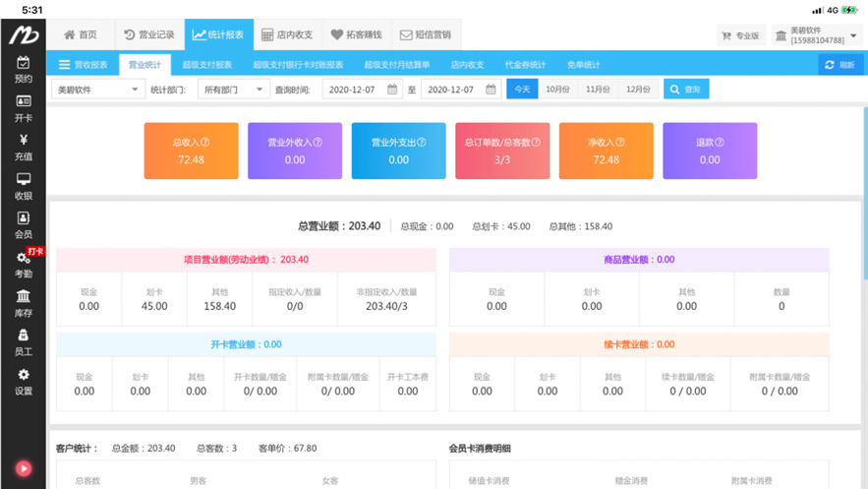The height and width of the screenshot is (489, 868).
Task: Expand the 所有部门 department dropdown
Action: (x=234, y=90)
